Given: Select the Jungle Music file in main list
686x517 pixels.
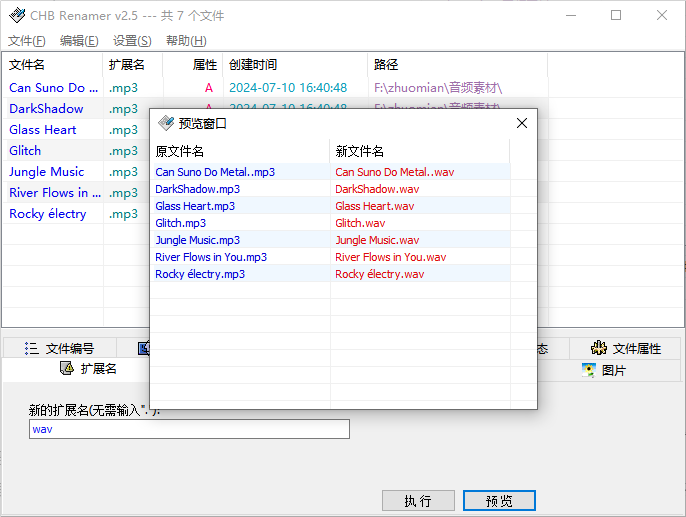Looking at the screenshot, I should 46,171.
